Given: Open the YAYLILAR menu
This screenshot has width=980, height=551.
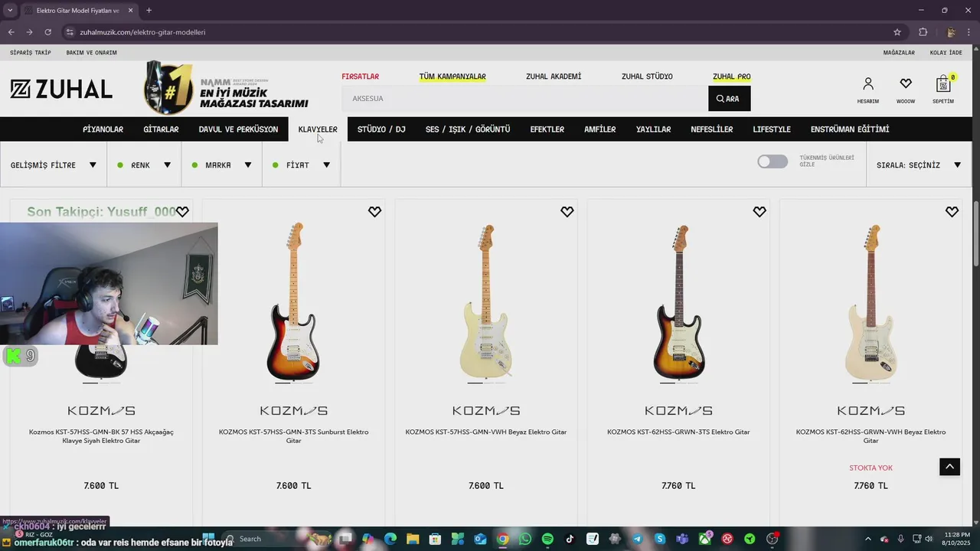Looking at the screenshot, I should (x=653, y=129).
